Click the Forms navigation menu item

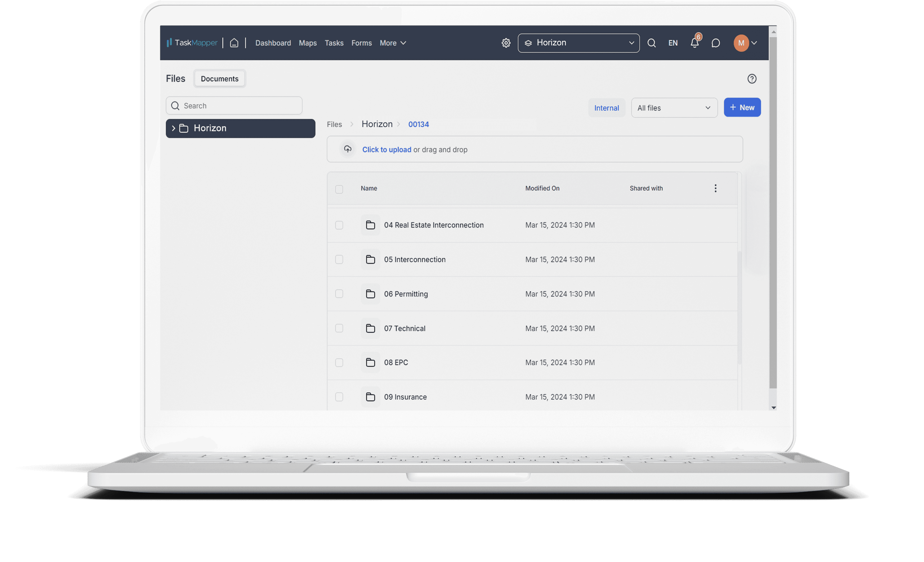coord(362,43)
